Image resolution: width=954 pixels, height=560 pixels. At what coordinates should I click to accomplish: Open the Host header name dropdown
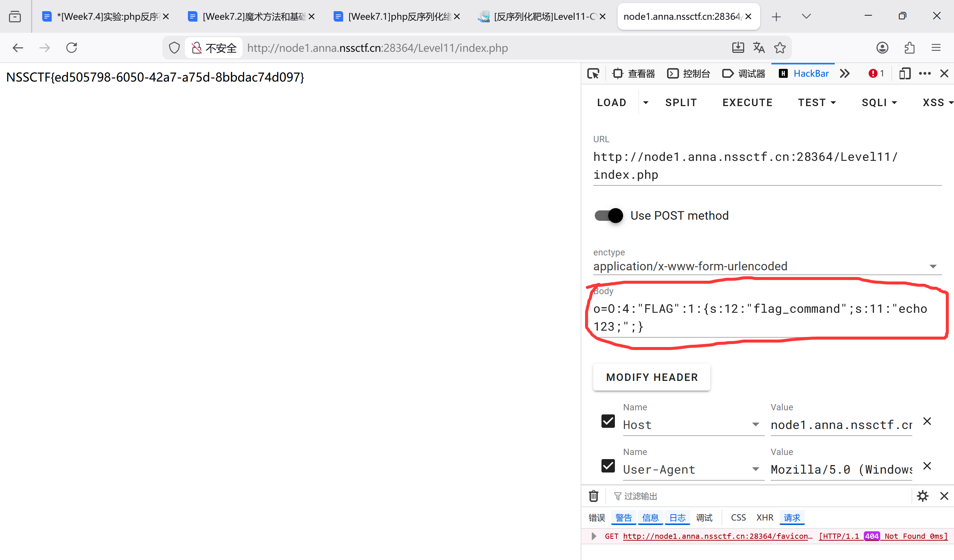pyautogui.click(x=755, y=424)
